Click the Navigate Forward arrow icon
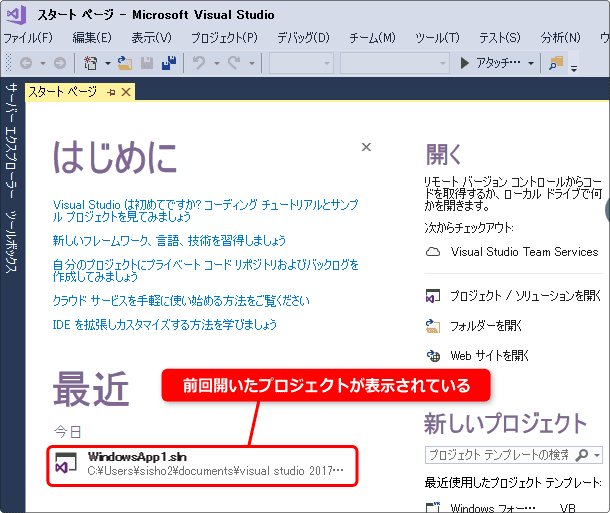The height and width of the screenshot is (513, 610). pyautogui.click(x=60, y=63)
